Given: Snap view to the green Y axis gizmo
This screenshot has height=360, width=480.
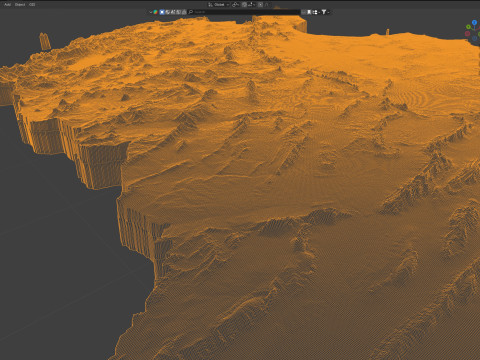Looking at the screenshot, I should click(468, 27).
